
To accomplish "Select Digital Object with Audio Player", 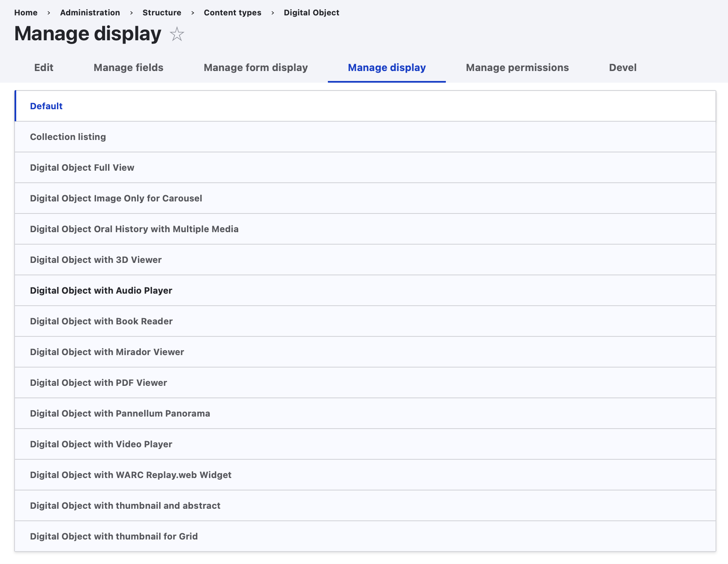I will tap(101, 291).
